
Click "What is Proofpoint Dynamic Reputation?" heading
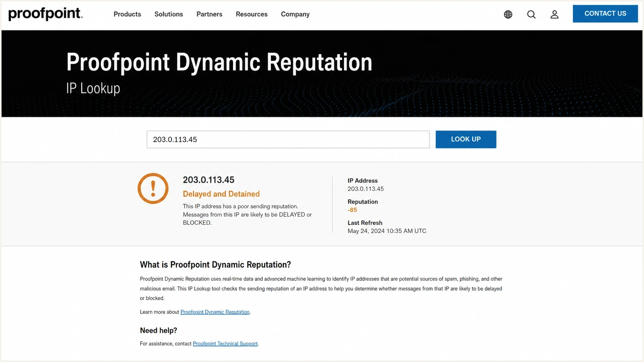215,264
